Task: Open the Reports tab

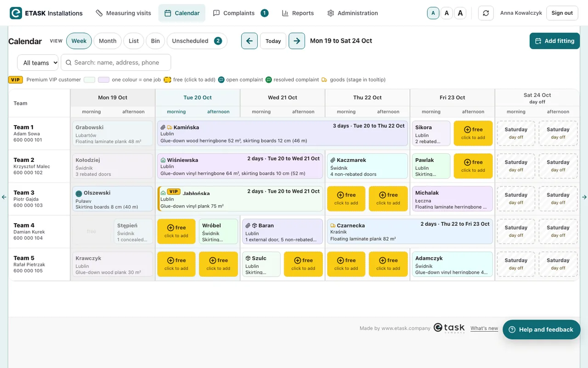Action: [298, 13]
